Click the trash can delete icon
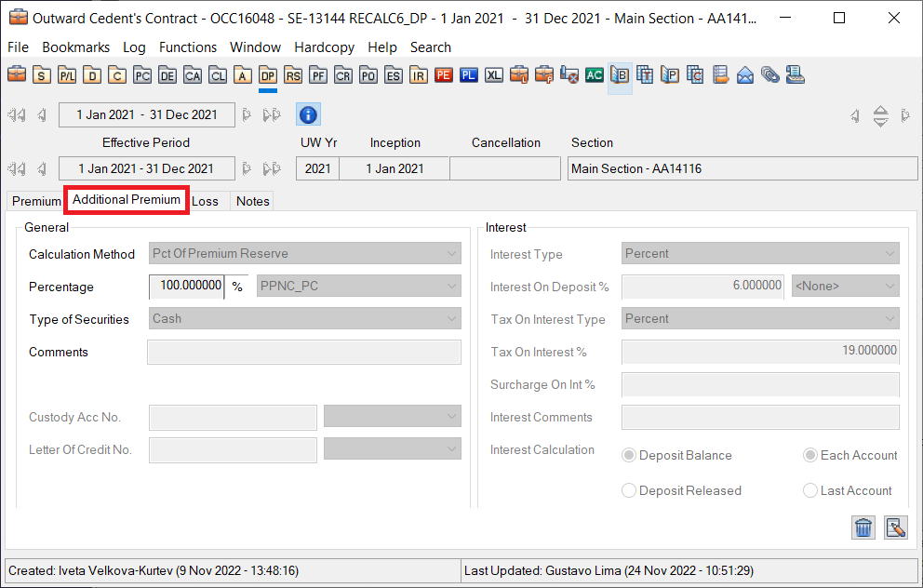 pos(863,528)
